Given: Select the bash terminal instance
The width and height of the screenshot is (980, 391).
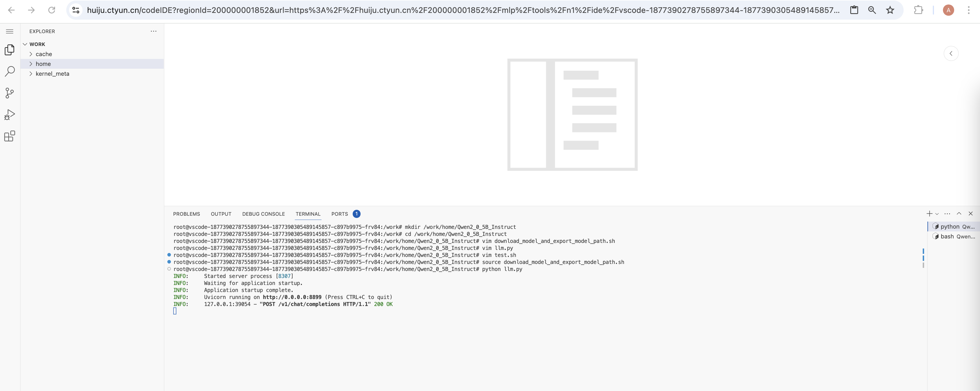Looking at the screenshot, I should tap(953, 236).
